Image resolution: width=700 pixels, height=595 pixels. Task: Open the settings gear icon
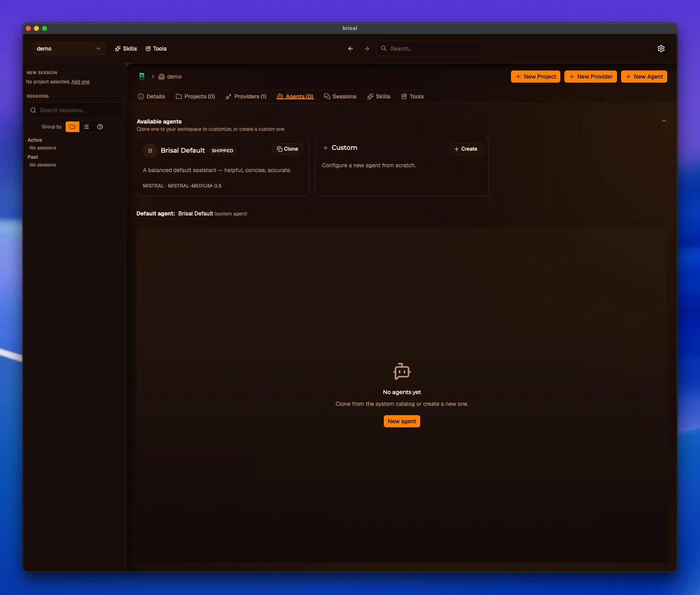pos(661,49)
